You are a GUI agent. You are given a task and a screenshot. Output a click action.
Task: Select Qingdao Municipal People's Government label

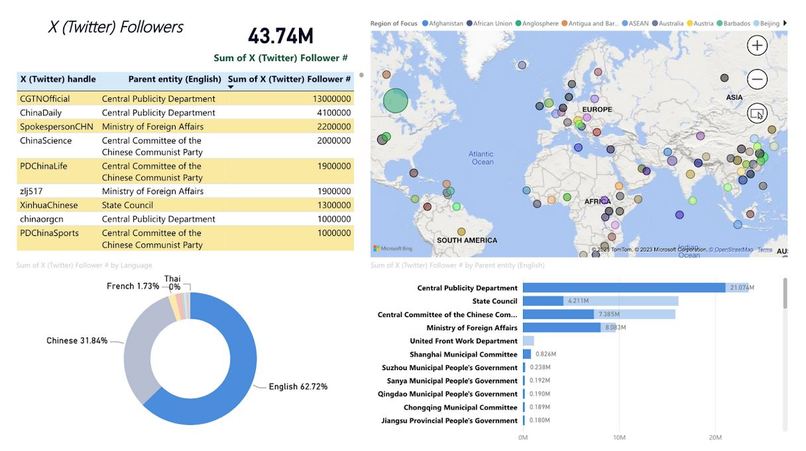click(x=447, y=394)
